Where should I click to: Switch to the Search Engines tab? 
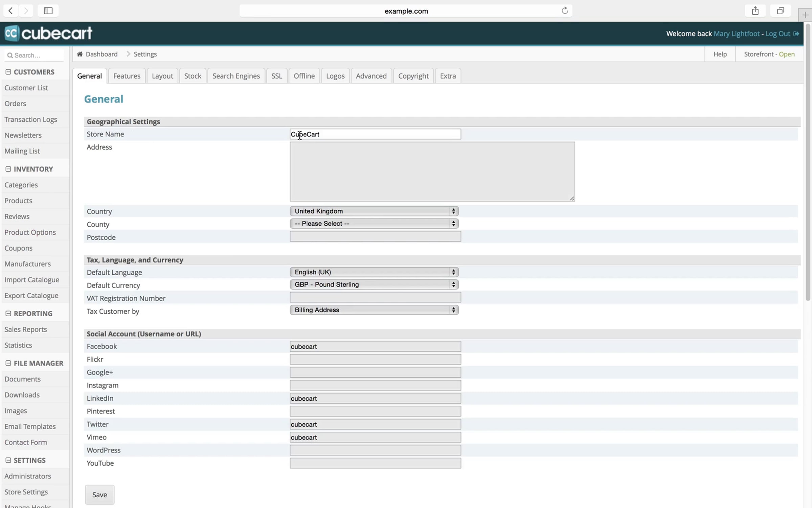pyautogui.click(x=236, y=76)
